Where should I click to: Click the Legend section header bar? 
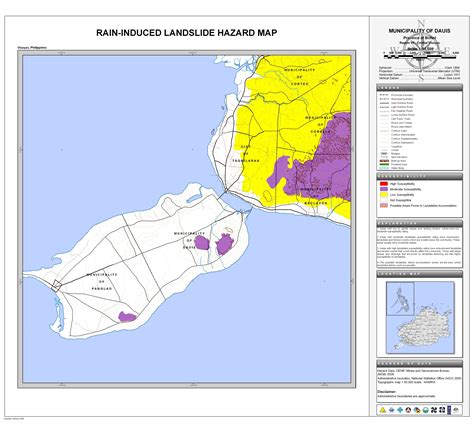click(419, 88)
